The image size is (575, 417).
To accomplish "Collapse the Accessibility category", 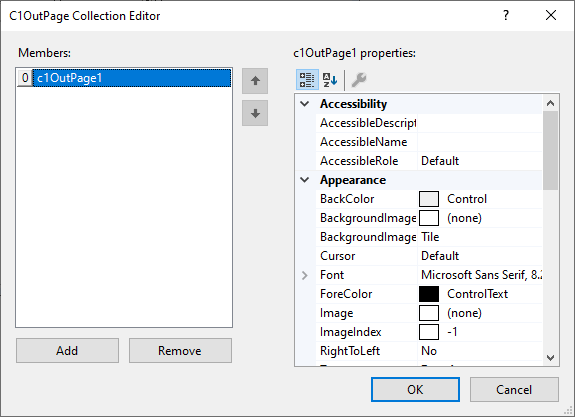I will (x=305, y=104).
